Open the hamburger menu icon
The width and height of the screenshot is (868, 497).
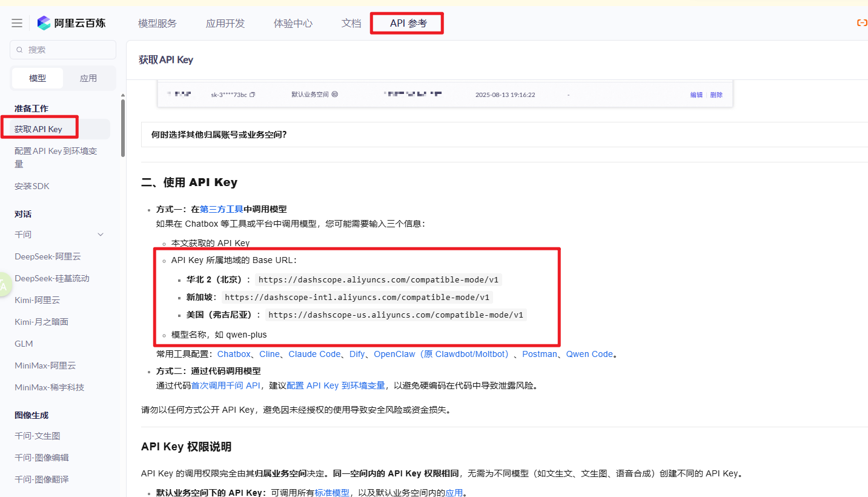[17, 23]
